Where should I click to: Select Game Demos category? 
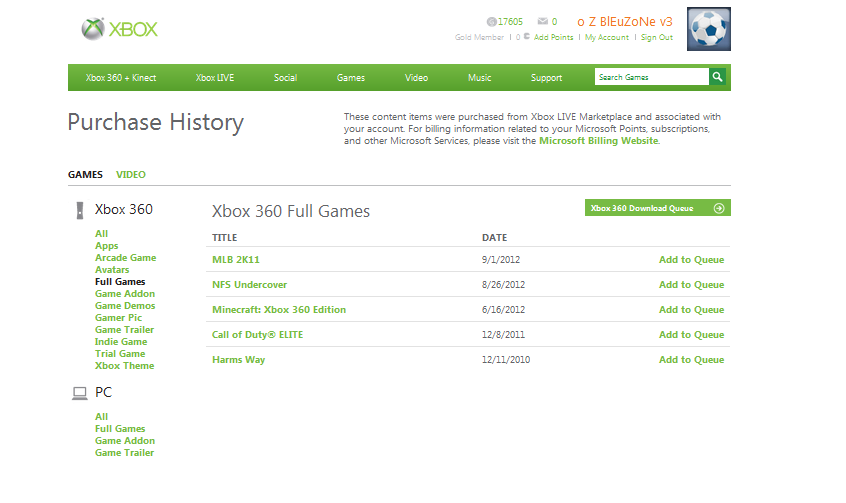pyautogui.click(x=125, y=305)
